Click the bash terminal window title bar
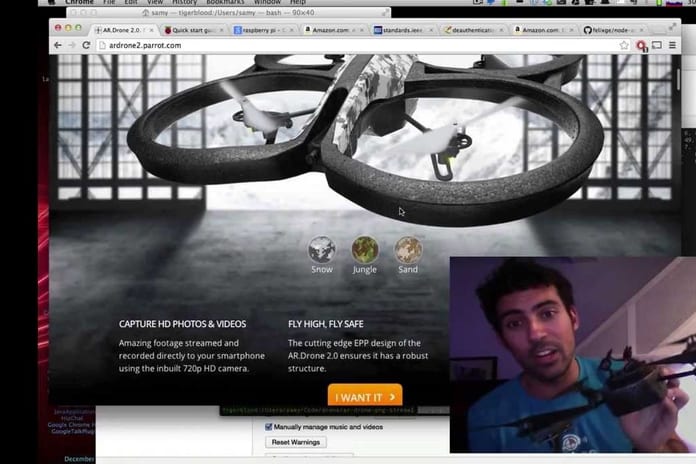696x464 pixels. [x=229, y=13]
